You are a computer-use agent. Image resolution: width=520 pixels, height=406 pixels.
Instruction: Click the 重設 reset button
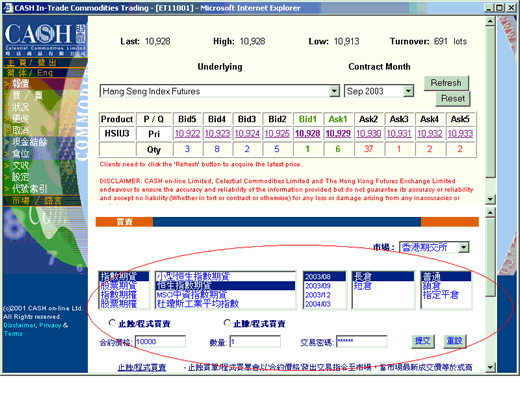click(455, 341)
